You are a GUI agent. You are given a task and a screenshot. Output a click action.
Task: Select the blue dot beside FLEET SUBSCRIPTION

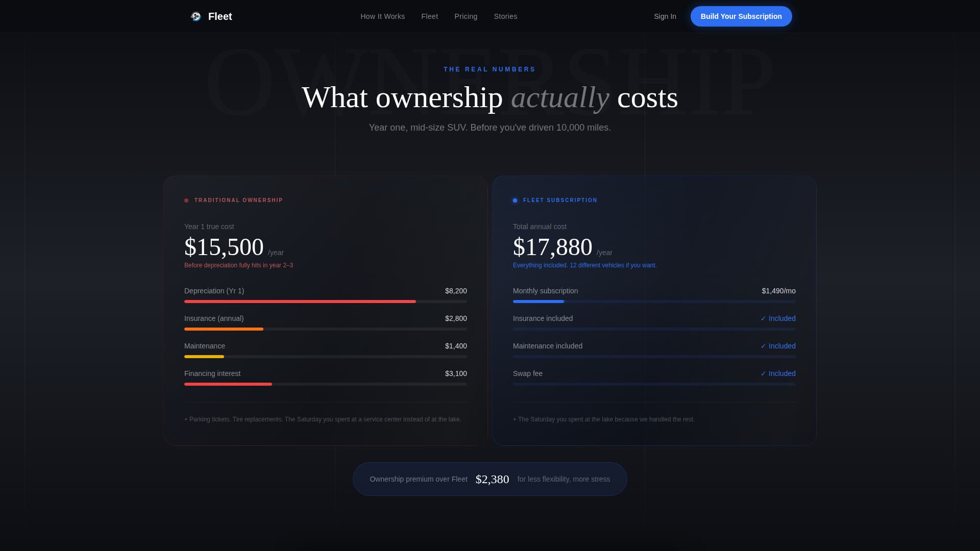[515, 201]
